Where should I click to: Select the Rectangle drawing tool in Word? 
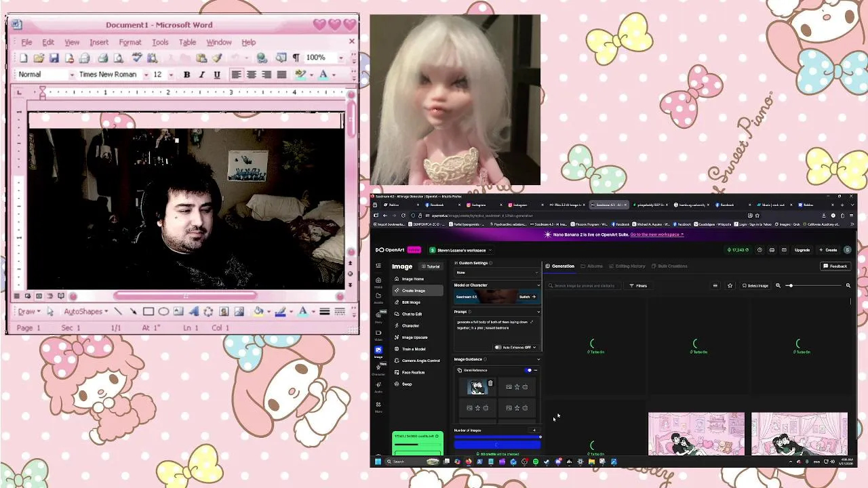pos(149,312)
